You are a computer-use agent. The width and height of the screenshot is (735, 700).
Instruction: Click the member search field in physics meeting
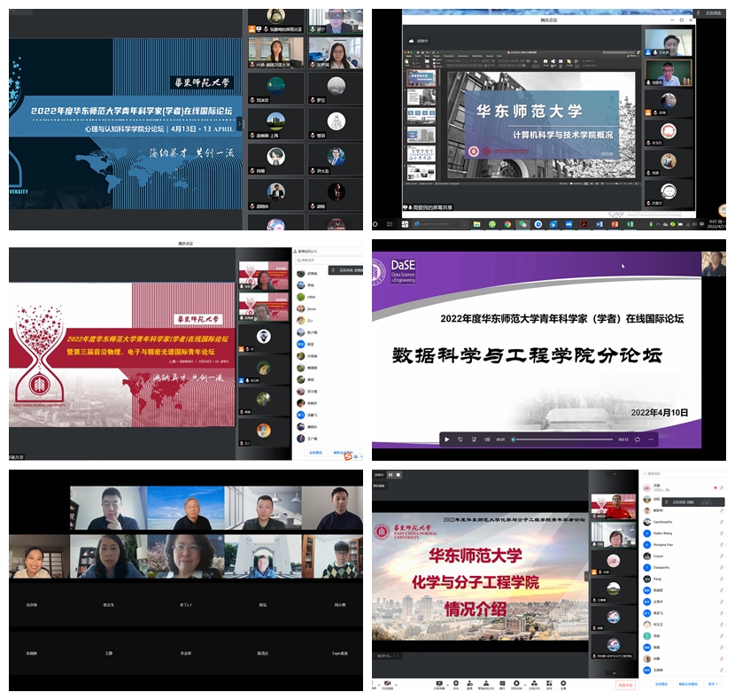point(329,260)
